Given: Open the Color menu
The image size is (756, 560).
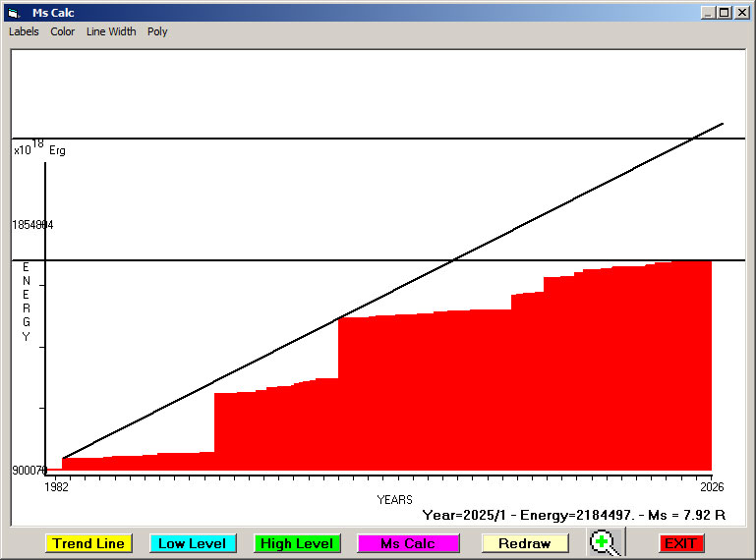Looking at the screenshot, I should (63, 31).
